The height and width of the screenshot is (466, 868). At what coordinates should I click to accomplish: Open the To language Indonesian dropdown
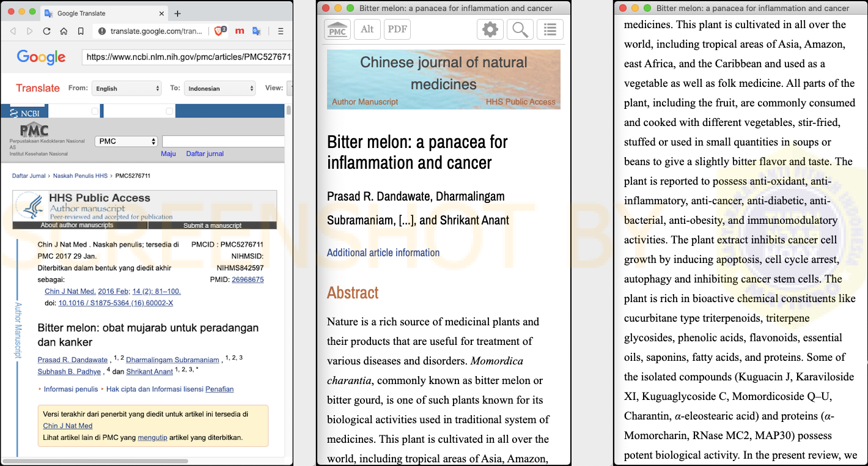[x=220, y=88]
